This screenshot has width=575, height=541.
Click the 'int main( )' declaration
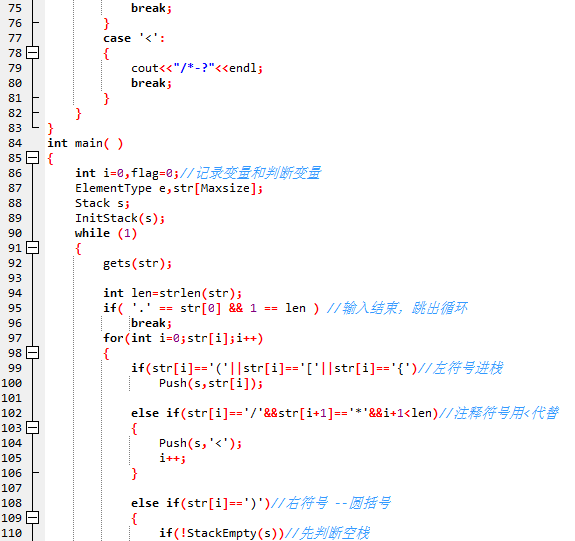[x=85, y=143]
